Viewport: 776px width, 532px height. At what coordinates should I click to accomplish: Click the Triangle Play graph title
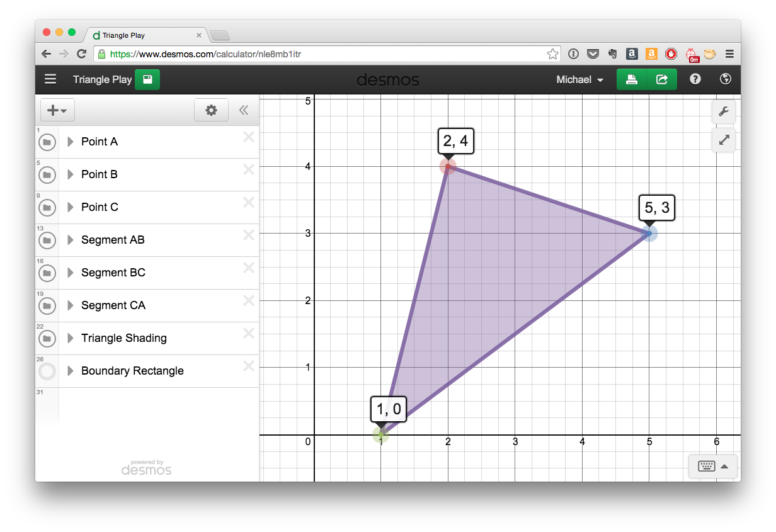102,79
